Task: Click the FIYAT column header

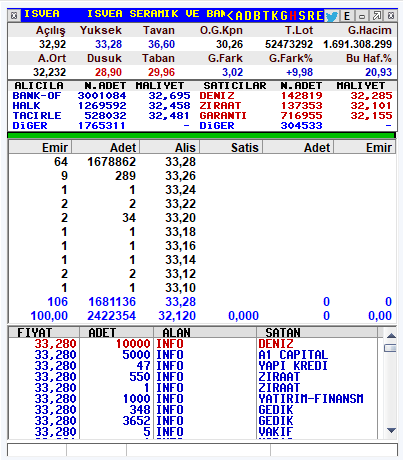Action: point(44,333)
